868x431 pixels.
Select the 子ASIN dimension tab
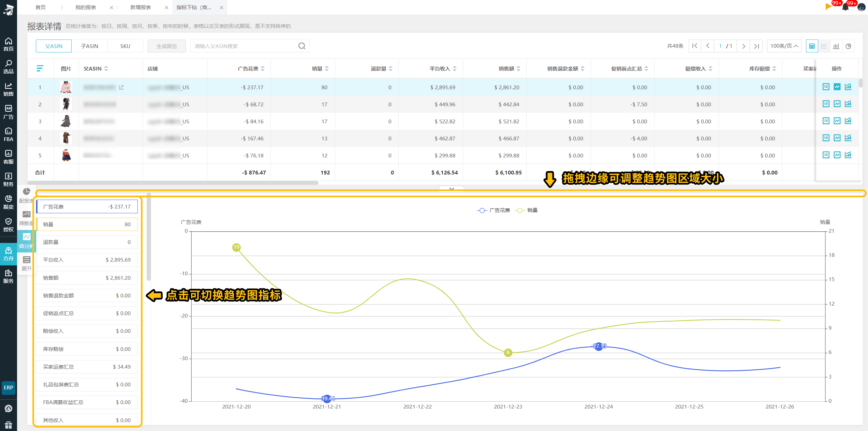(89, 46)
